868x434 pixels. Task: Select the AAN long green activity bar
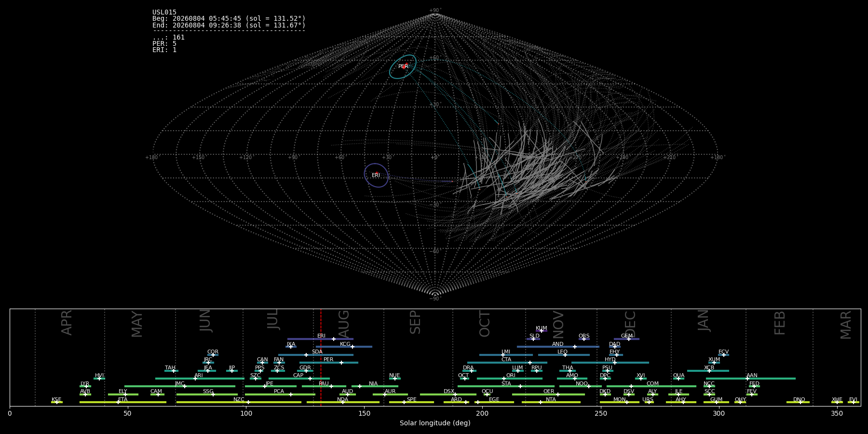click(751, 379)
